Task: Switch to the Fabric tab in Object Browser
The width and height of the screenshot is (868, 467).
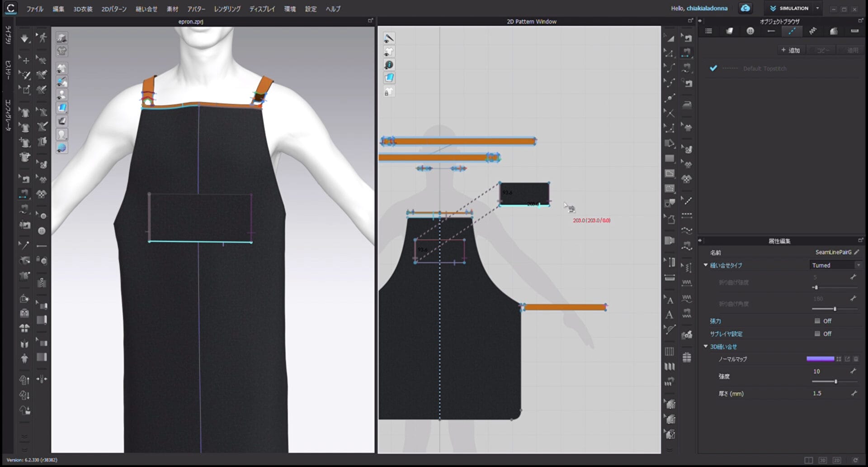Action: 729,31
